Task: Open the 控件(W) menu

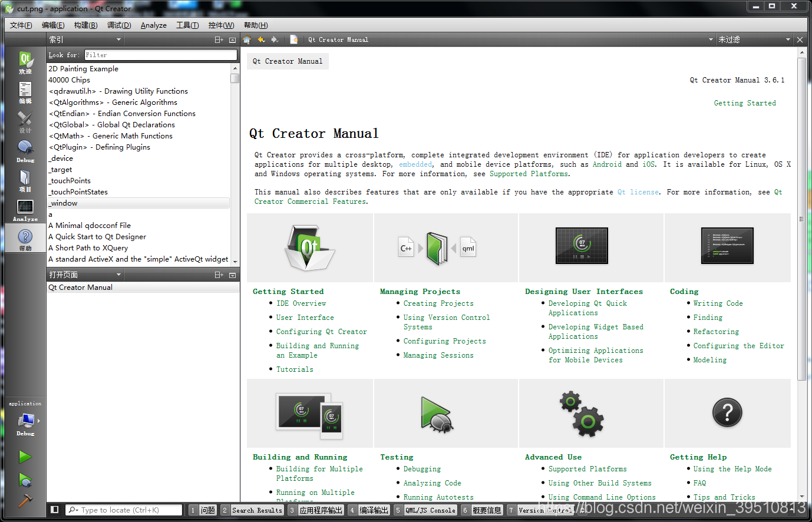Action: click(221, 25)
